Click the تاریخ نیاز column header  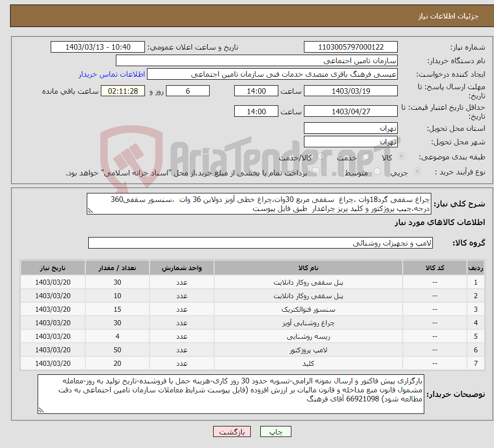[53, 268]
